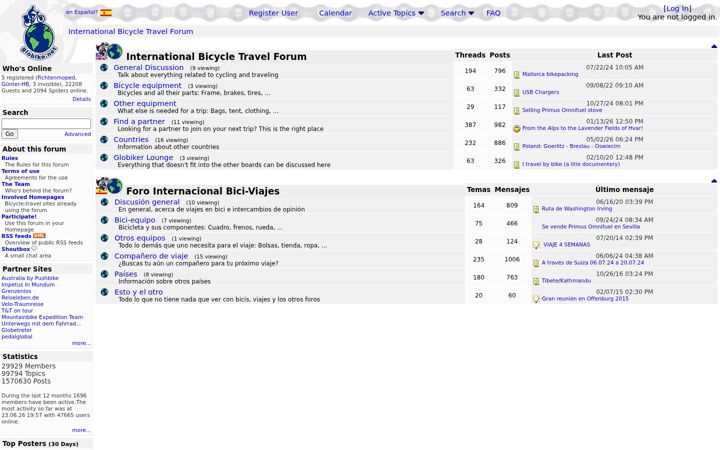
Task: Click globe icon beside Discusión general
Action: [104, 202]
